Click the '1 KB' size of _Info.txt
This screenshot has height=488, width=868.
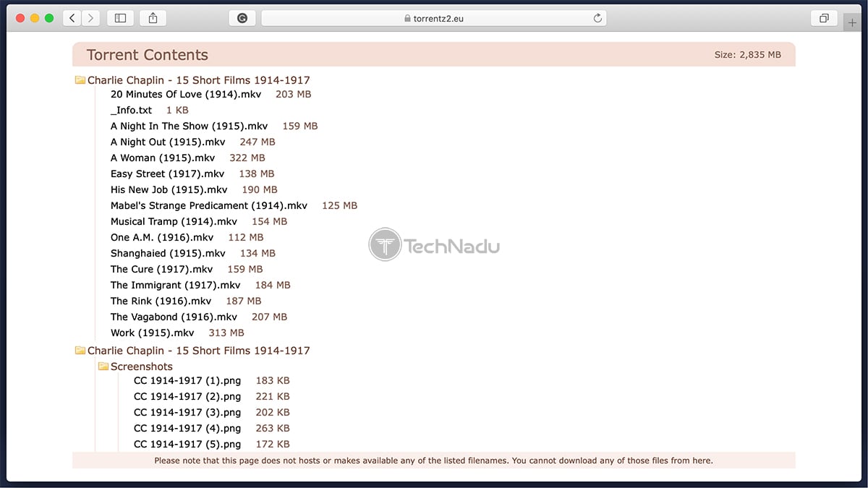point(177,110)
